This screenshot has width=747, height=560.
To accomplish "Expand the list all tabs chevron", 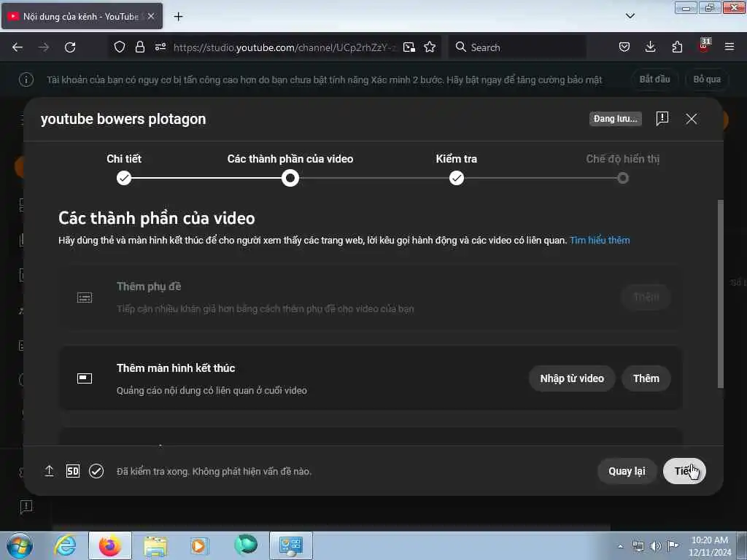I will coord(630,16).
